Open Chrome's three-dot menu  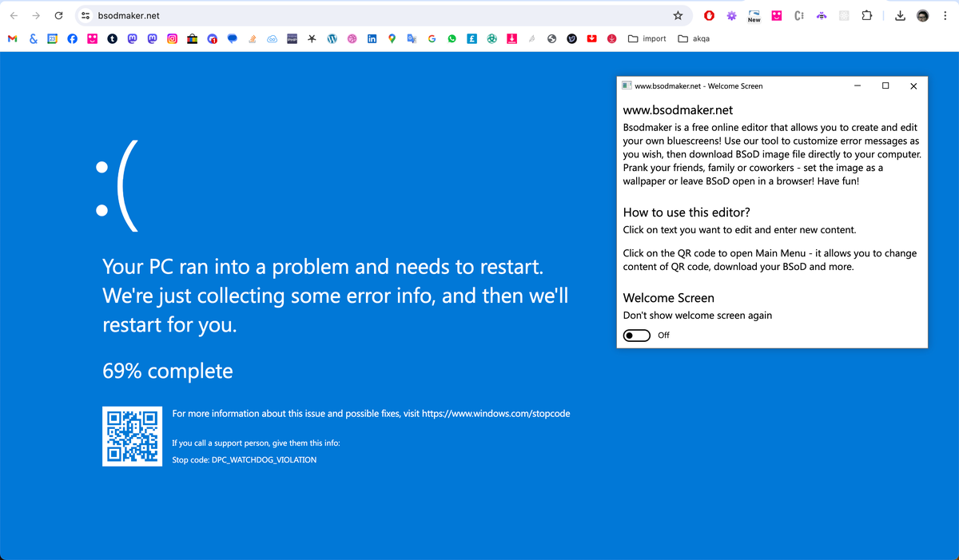(x=945, y=15)
